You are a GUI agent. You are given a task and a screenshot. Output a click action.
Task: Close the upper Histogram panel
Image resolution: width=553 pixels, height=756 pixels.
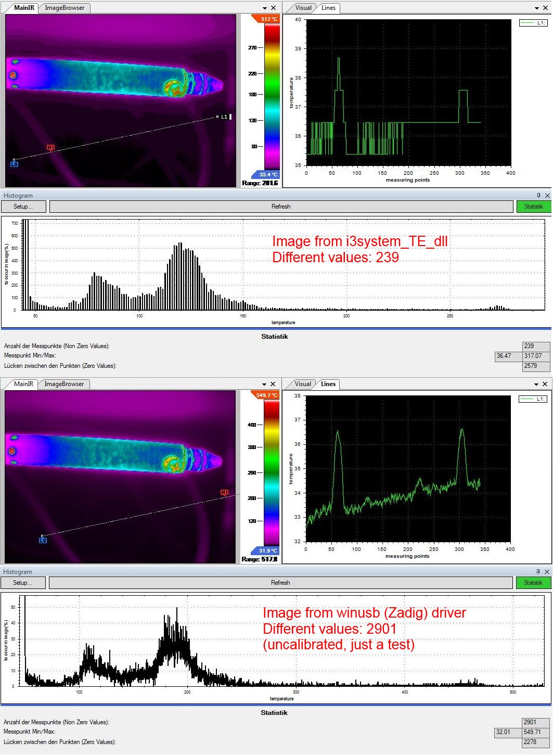547,196
